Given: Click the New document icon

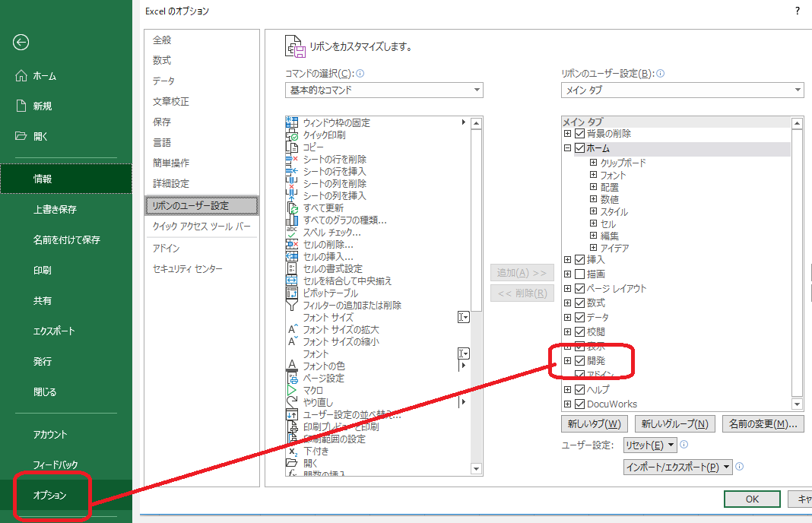Looking at the screenshot, I should point(21,106).
